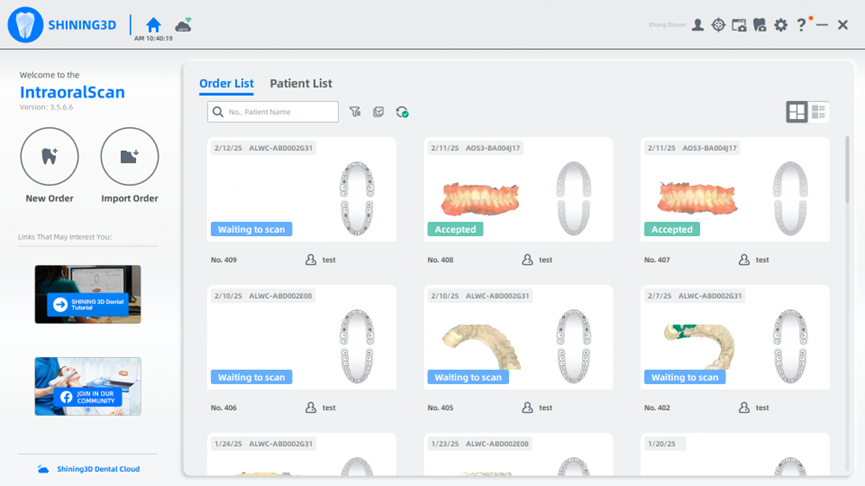
Task: Click the patient icon on order 406
Action: click(x=311, y=408)
